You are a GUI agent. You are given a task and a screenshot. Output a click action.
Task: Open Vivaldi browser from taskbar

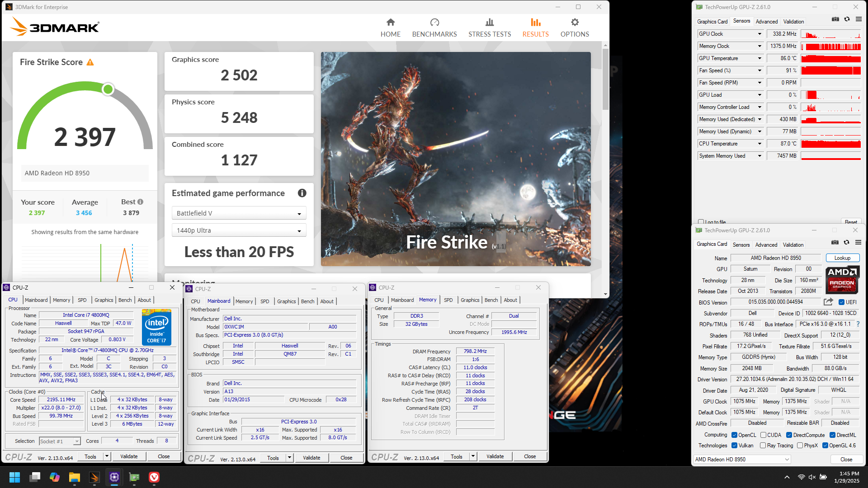pyautogui.click(x=154, y=477)
